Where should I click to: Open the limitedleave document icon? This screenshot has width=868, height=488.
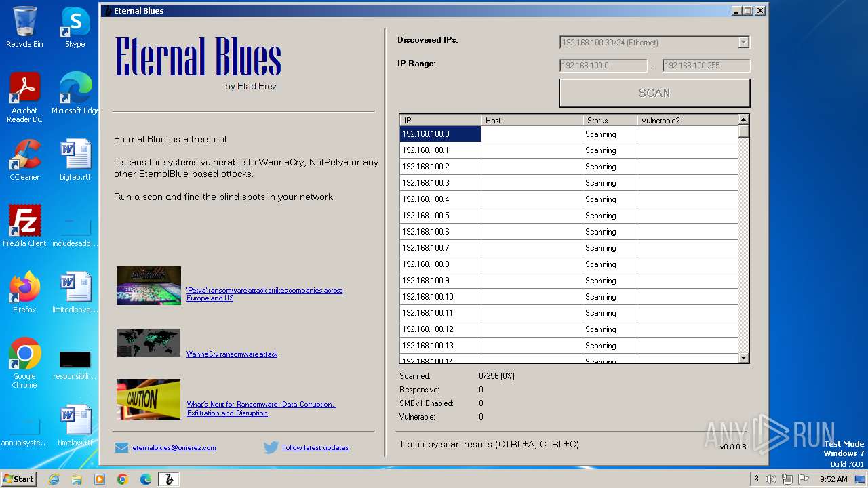(75, 293)
